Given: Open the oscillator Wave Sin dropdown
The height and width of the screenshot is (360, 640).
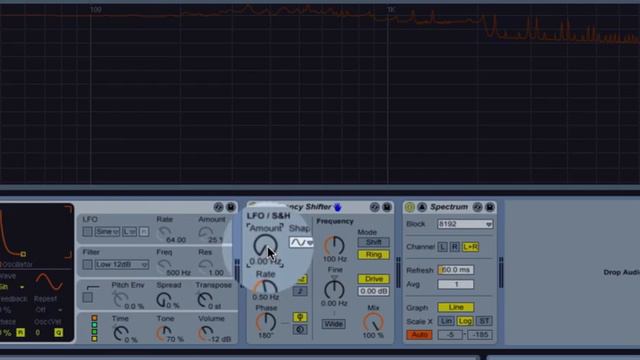Looking at the screenshot, I should tap(12, 287).
